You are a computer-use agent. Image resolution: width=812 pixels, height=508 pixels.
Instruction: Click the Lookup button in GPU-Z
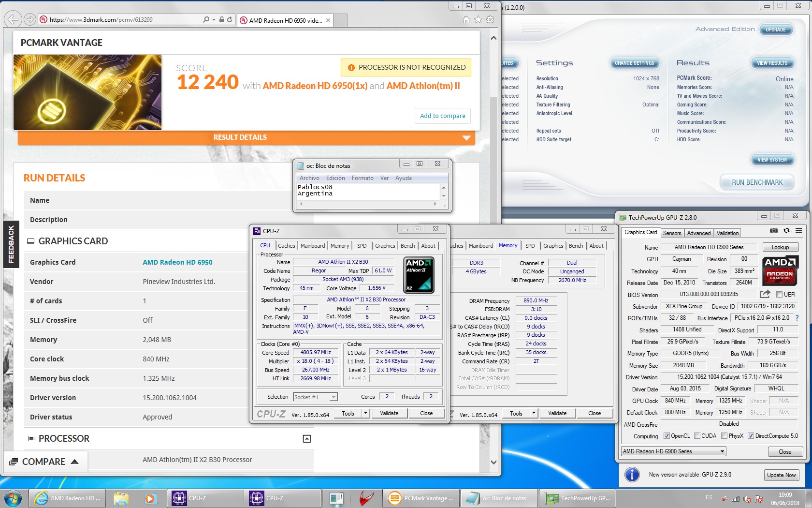click(780, 247)
